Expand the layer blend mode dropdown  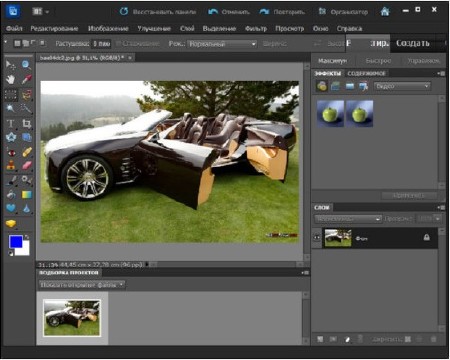tap(347, 219)
